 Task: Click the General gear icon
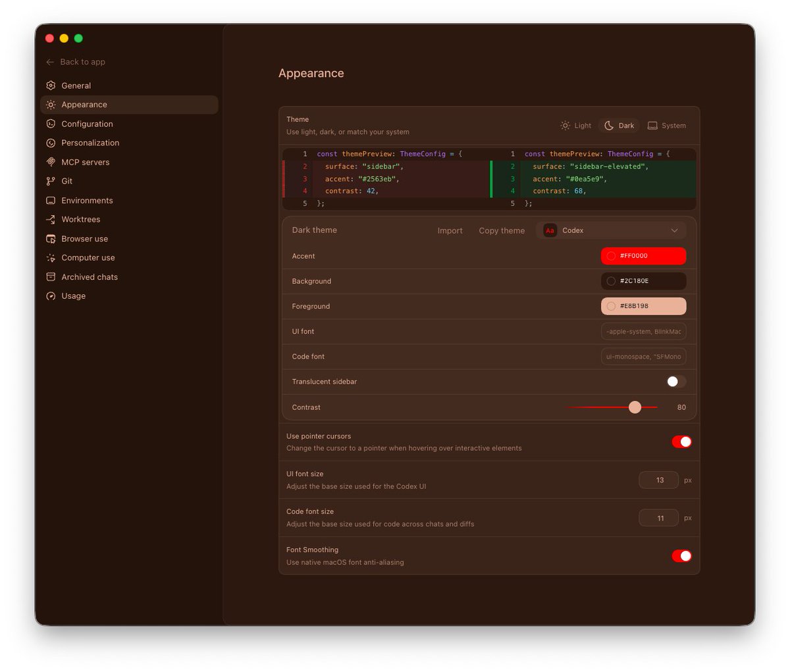tap(51, 86)
